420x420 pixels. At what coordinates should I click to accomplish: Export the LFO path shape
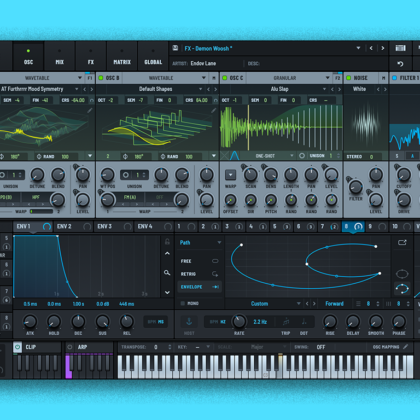402,242
